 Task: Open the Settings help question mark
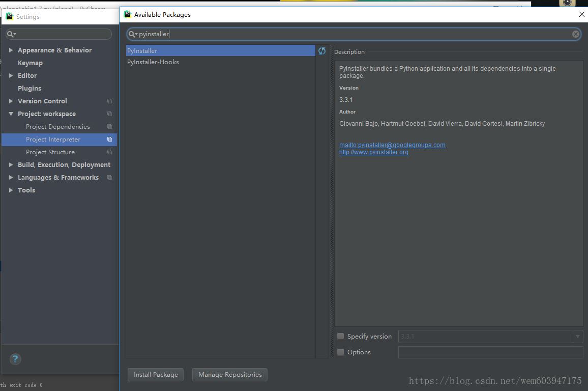point(15,359)
